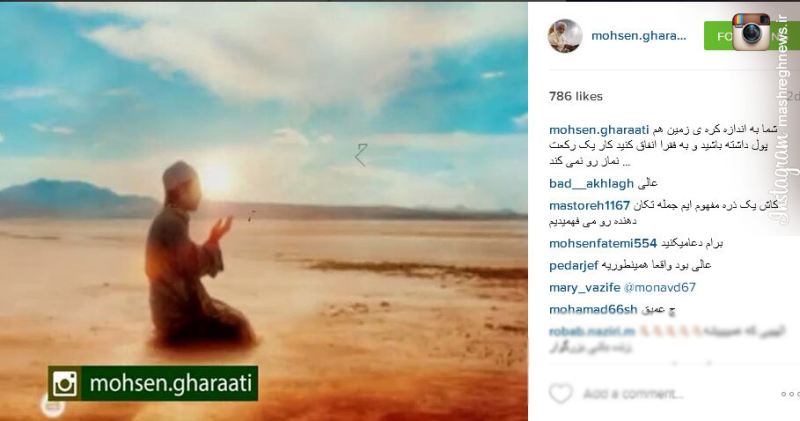Click the previous arrow on the photo
The height and width of the screenshot is (421, 800).
(361, 155)
